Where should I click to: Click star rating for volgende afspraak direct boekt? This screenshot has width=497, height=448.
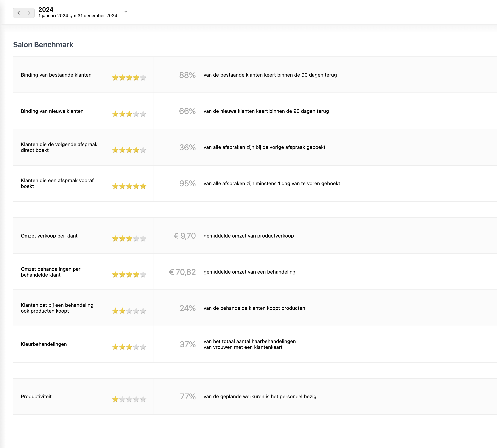point(129,150)
